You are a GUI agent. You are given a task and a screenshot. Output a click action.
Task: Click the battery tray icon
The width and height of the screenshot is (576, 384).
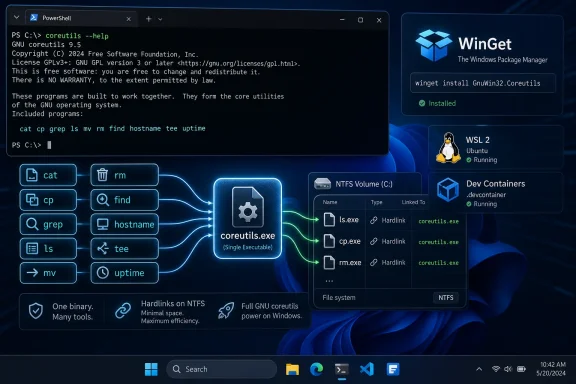[521, 369]
